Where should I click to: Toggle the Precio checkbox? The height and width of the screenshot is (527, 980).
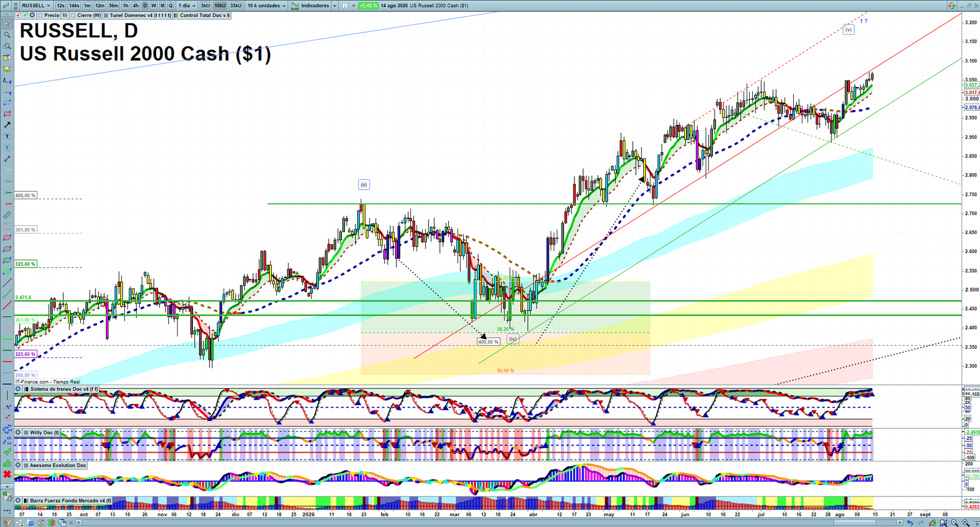tap(40, 15)
